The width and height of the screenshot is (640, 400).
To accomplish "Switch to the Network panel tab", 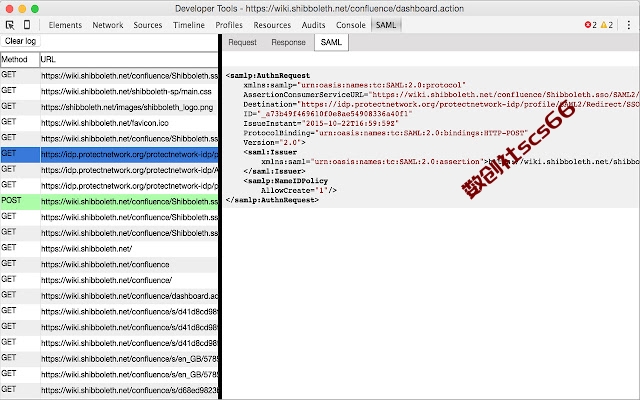I will [x=108, y=25].
